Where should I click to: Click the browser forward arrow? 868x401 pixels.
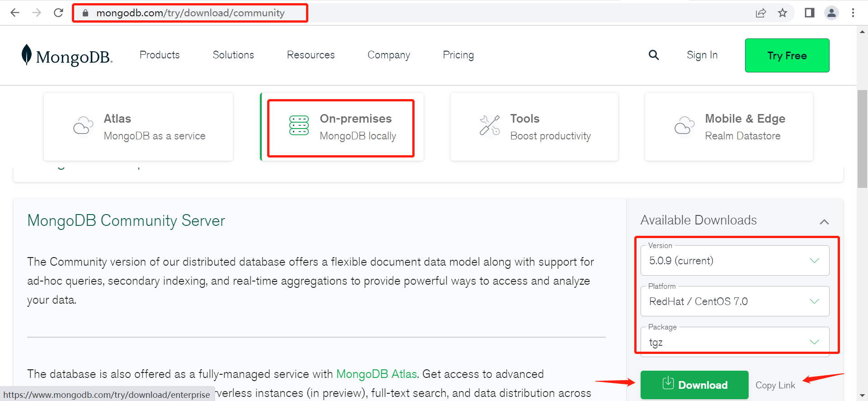coord(37,13)
